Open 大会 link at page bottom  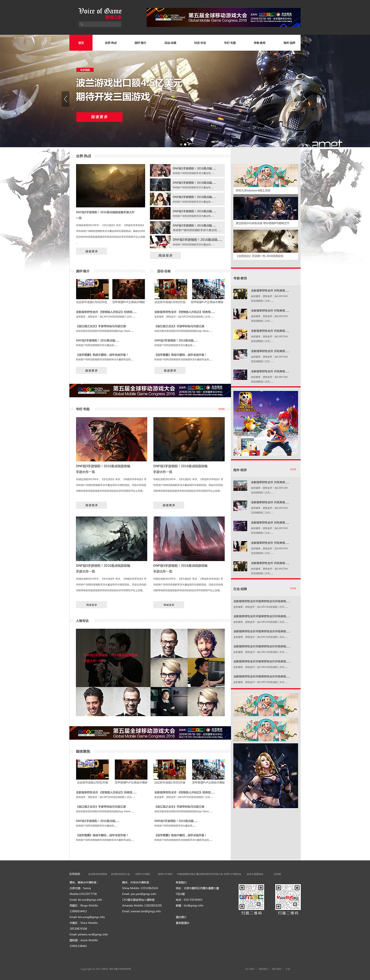(288, 969)
